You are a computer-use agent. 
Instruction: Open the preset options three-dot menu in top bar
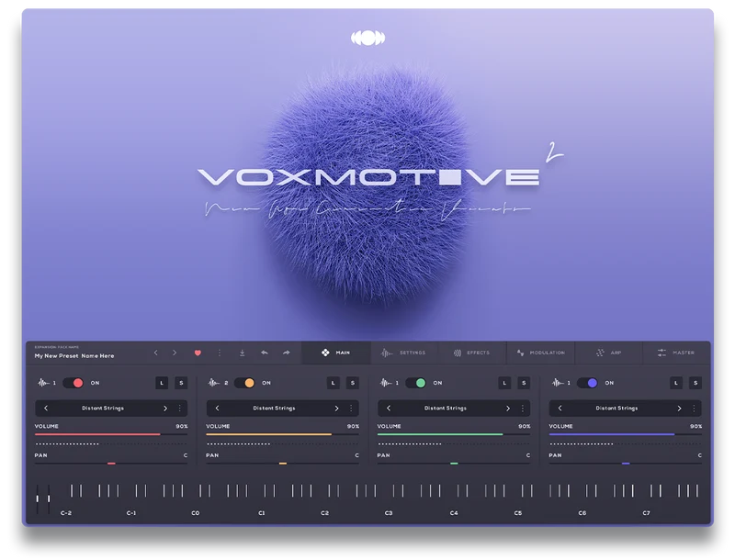click(220, 353)
